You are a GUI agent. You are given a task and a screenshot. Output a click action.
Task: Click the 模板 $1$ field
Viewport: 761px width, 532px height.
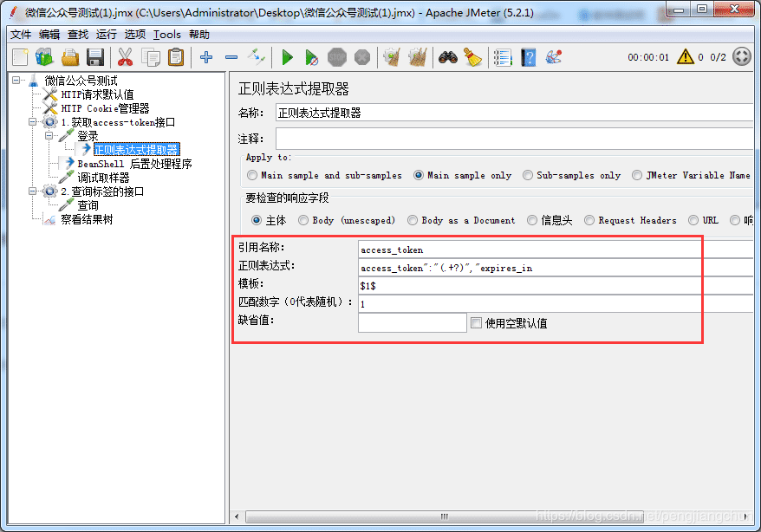[556, 286]
